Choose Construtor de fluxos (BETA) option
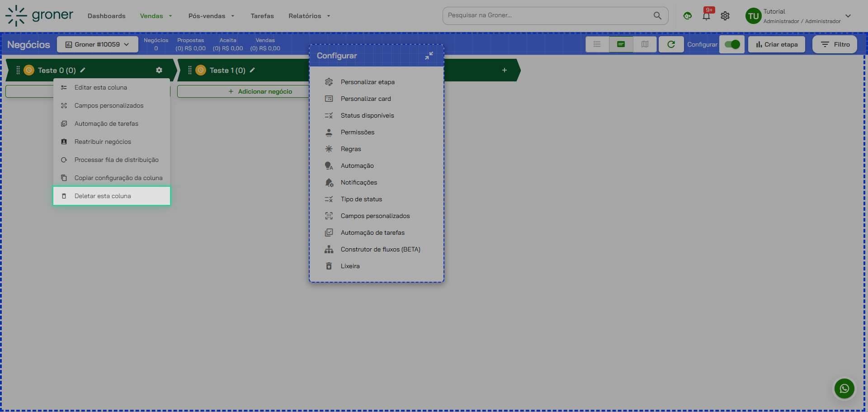Image resolution: width=868 pixels, height=412 pixels. click(x=380, y=249)
